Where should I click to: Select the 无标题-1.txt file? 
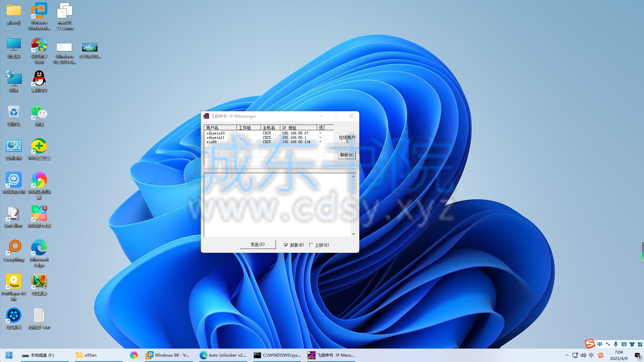[x=39, y=318]
